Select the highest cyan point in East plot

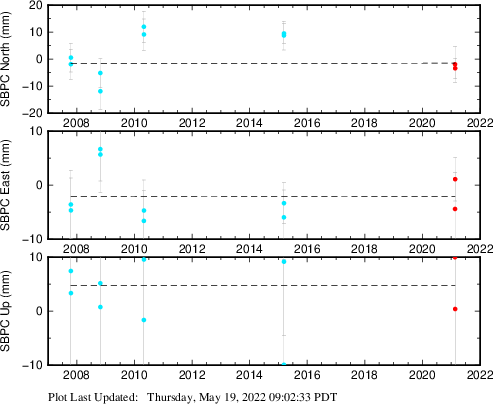pyautogui.click(x=100, y=149)
